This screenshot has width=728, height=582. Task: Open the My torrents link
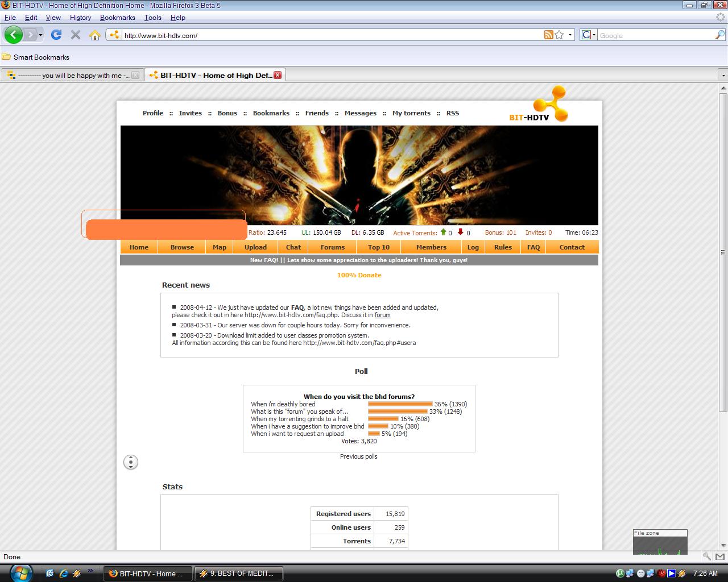point(411,113)
